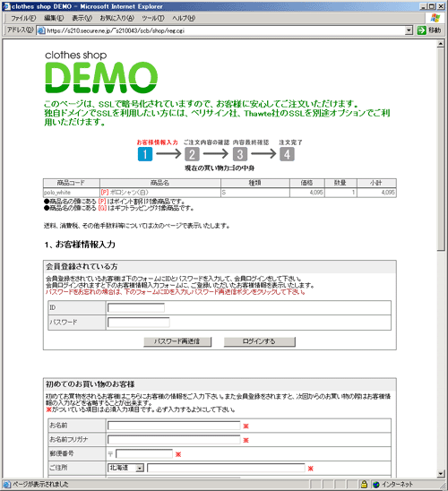Click the 種類 cell showing S
This screenshot has width=448, height=491.
click(x=255, y=193)
